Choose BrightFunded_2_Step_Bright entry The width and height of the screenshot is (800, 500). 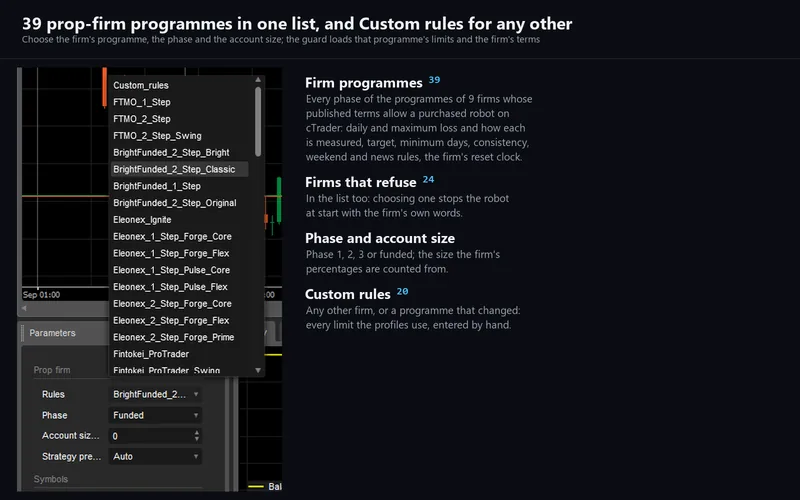(x=171, y=153)
